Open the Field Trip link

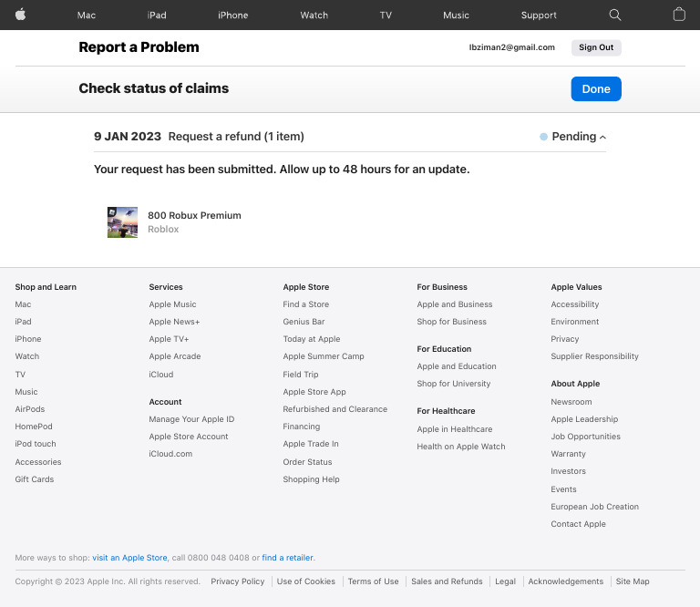point(301,375)
